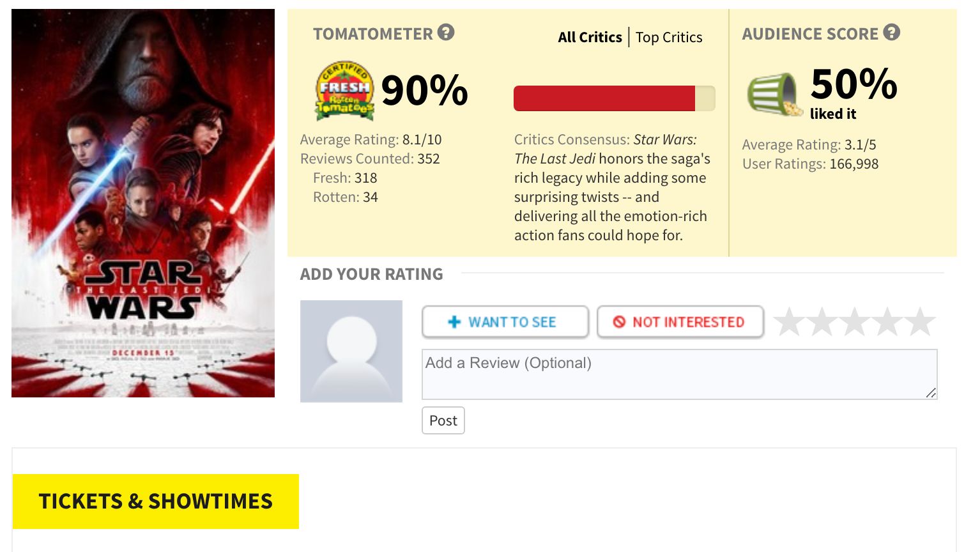
Task: Choose the second rating star
Action: (x=822, y=321)
